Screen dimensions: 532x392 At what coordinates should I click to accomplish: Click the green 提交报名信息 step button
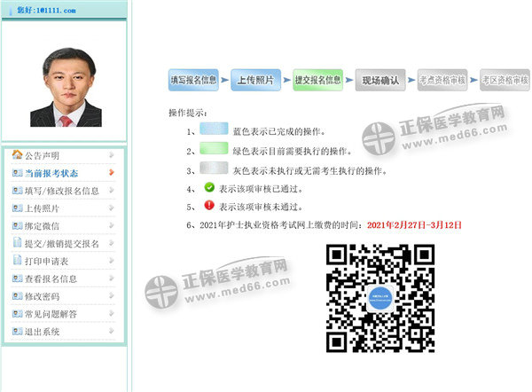(x=317, y=80)
